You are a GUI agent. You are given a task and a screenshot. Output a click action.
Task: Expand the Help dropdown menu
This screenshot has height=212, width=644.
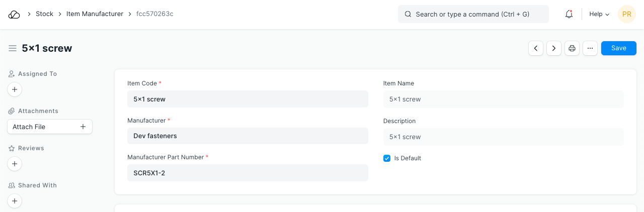click(x=599, y=15)
